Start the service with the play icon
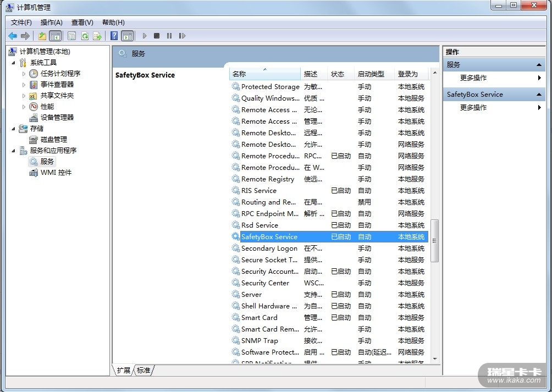Image resolution: width=552 pixels, height=392 pixels. point(145,36)
